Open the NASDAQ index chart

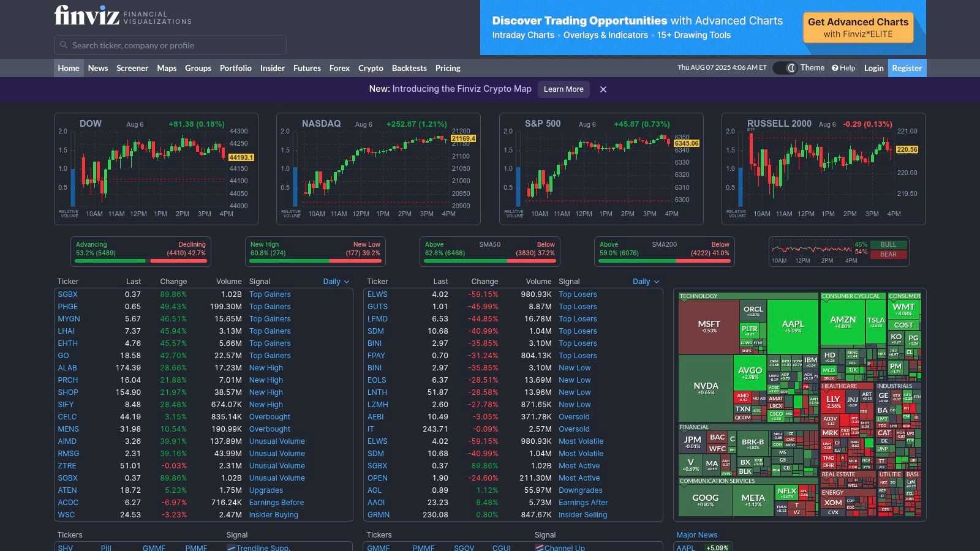coord(379,169)
